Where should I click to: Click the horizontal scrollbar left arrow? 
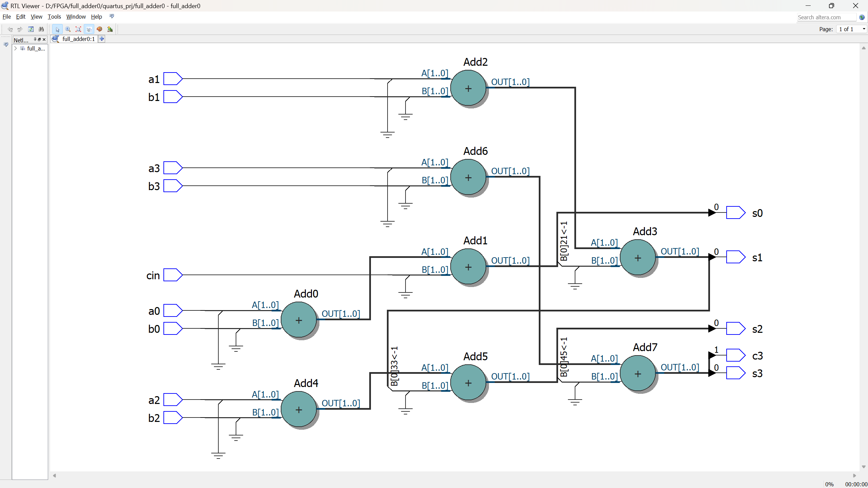[x=54, y=475]
